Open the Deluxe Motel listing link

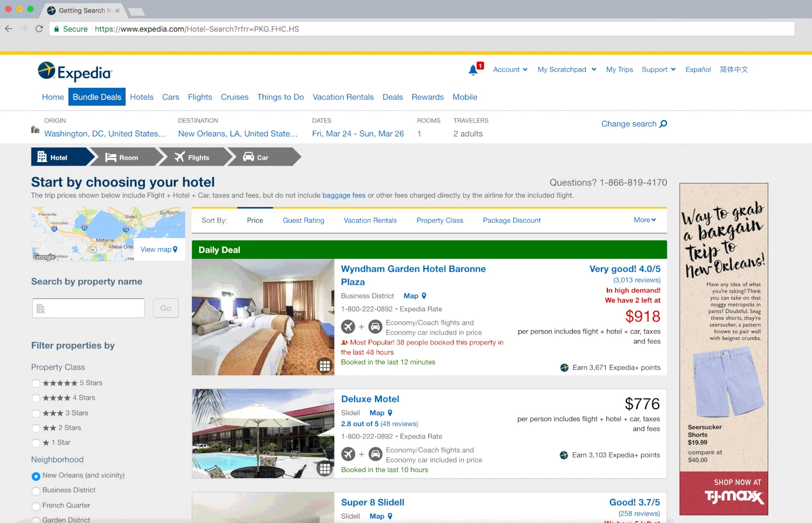(x=370, y=399)
